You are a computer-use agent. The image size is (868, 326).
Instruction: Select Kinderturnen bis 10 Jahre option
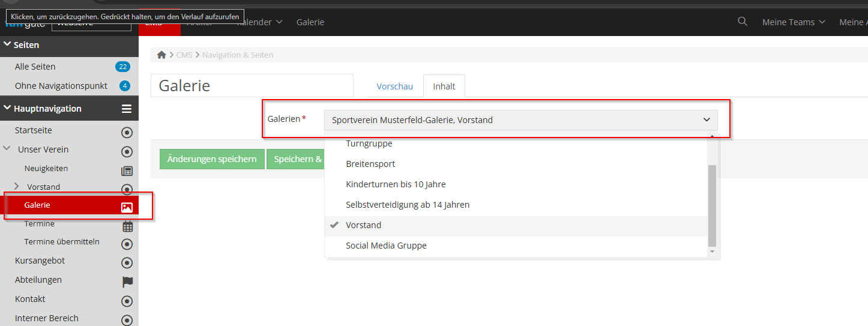396,184
